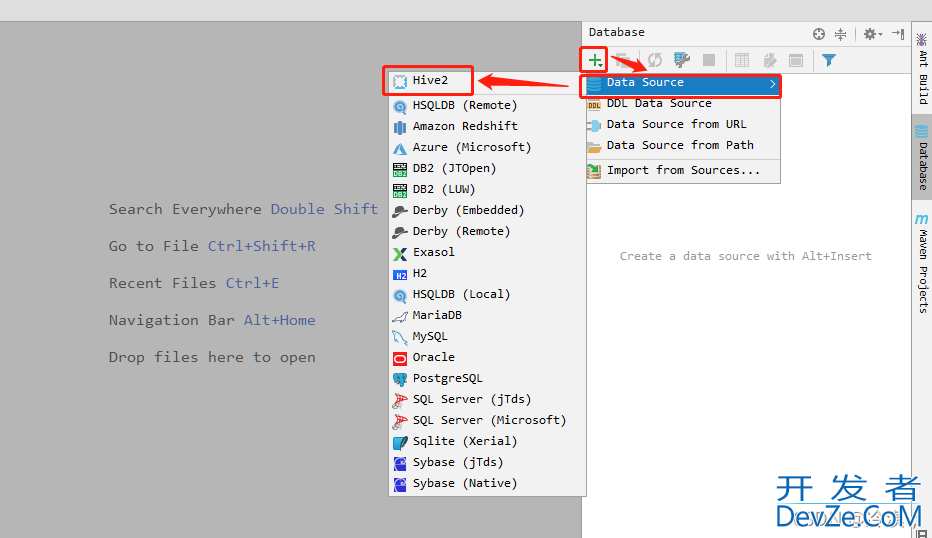Click the scroll-from-editor target icon
Screen dimensions: 932x538
(x=819, y=34)
